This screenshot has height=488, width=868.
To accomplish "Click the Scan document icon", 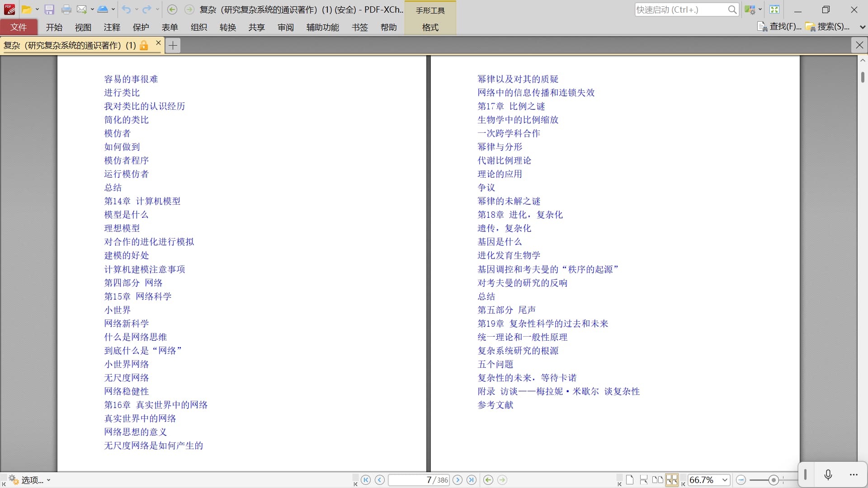I will pyautogui.click(x=103, y=9).
